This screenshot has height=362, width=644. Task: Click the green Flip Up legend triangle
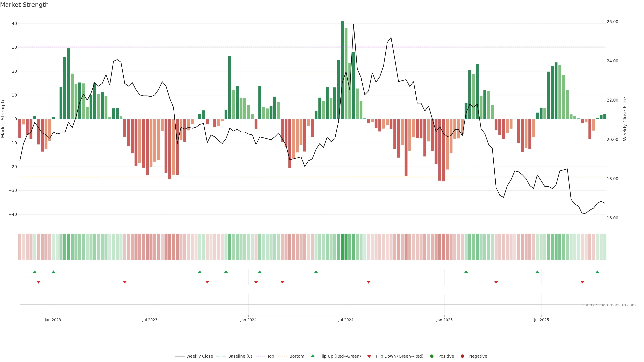pyautogui.click(x=312, y=356)
